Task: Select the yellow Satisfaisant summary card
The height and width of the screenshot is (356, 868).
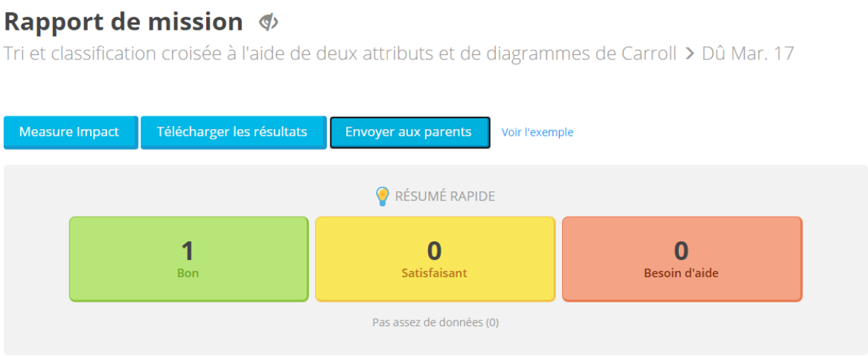Action: [435, 259]
